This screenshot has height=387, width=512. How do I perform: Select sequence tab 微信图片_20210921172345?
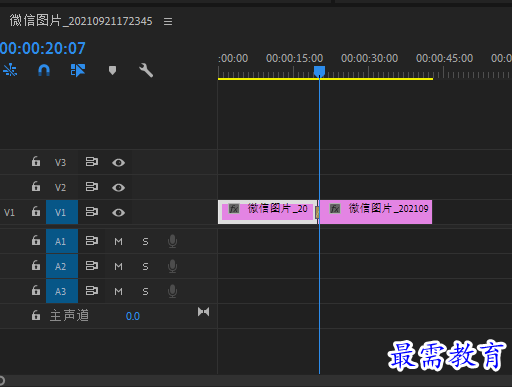[81, 21]
